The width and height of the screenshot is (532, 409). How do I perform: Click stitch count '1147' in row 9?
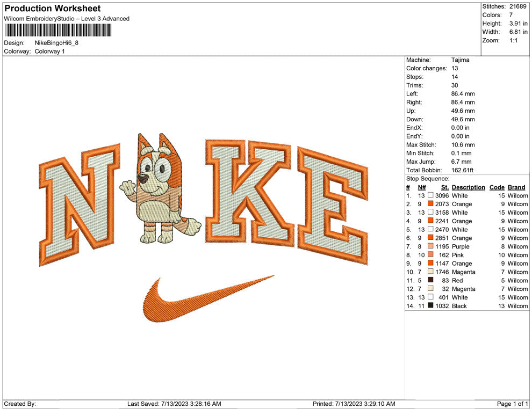point(442,264)
